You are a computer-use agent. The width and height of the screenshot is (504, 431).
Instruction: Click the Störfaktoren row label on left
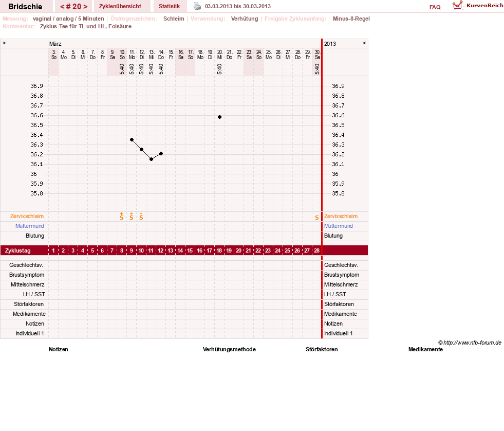click(x=29, y=304)
